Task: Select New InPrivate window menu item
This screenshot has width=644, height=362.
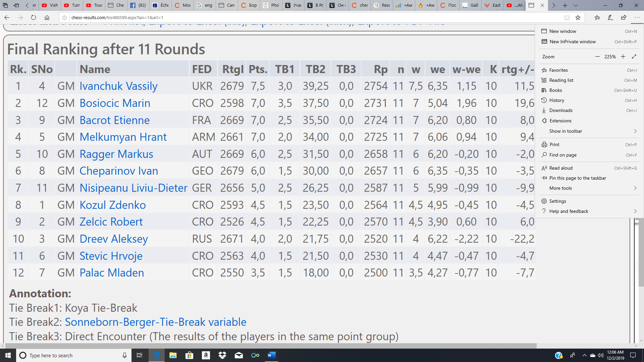Action: tap(572, 42)
